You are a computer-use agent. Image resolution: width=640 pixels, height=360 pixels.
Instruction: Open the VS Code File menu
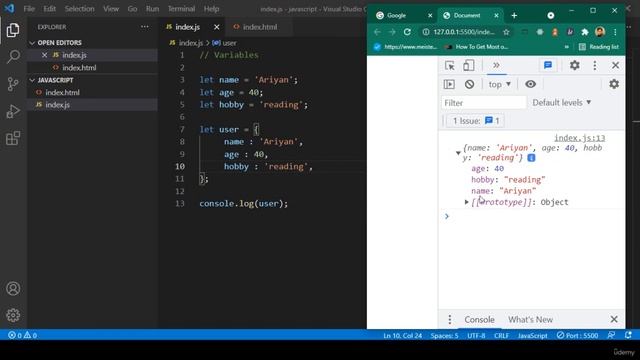point(29,9)
